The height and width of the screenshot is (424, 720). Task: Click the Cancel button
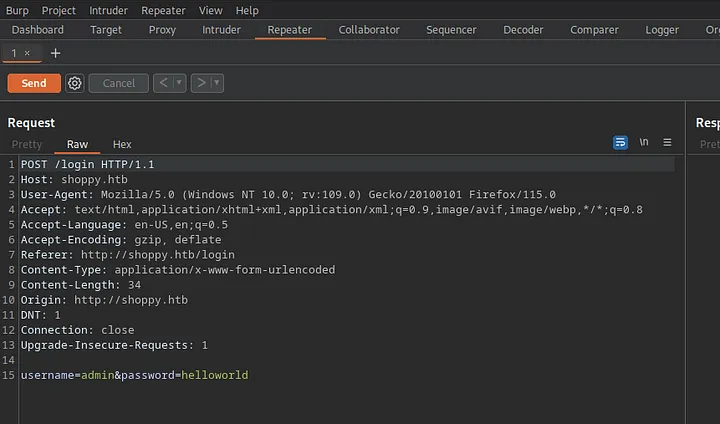click(x=119, y=83)
